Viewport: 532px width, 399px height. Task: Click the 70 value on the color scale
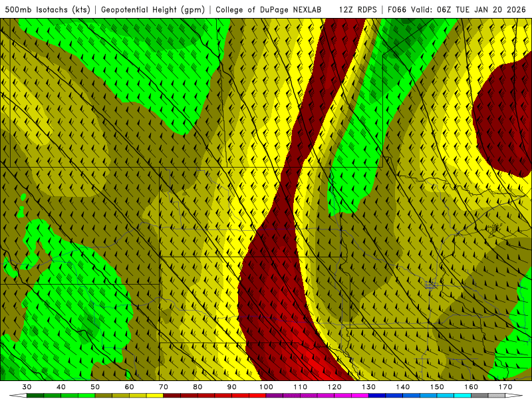point(164,387)
